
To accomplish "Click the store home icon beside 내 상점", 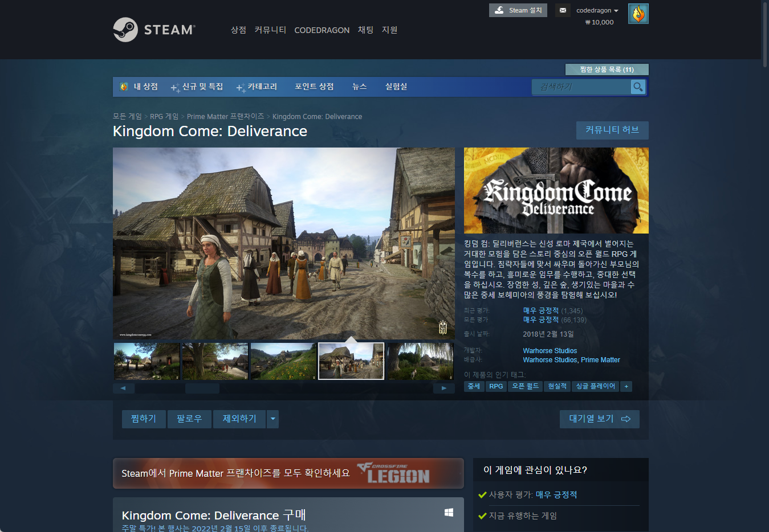I will pyautogui.click(x=124, y=87).
